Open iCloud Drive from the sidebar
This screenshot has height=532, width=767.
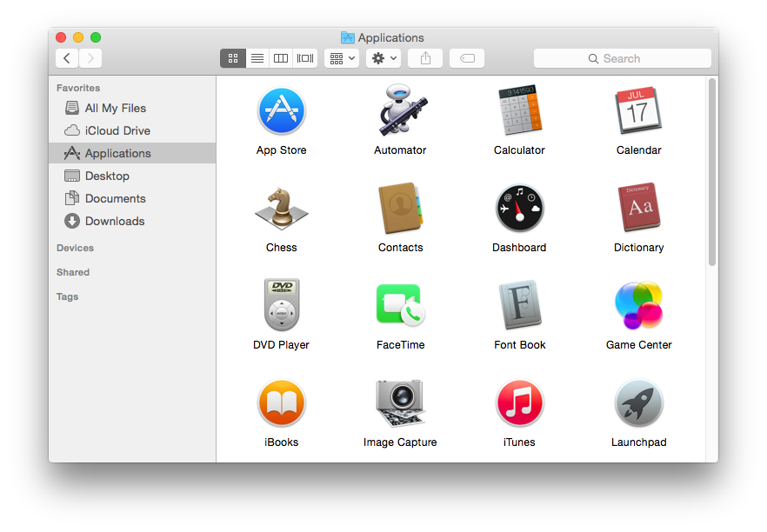(x=118, y=130)
